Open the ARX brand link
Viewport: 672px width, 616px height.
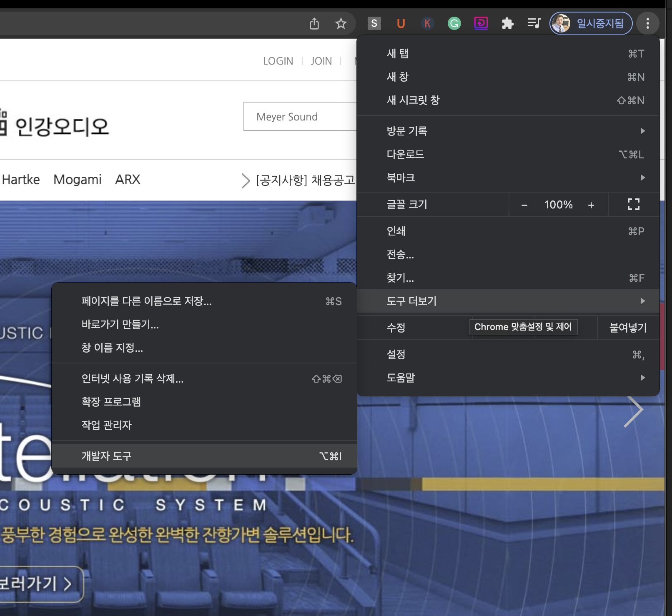[128, 180]
